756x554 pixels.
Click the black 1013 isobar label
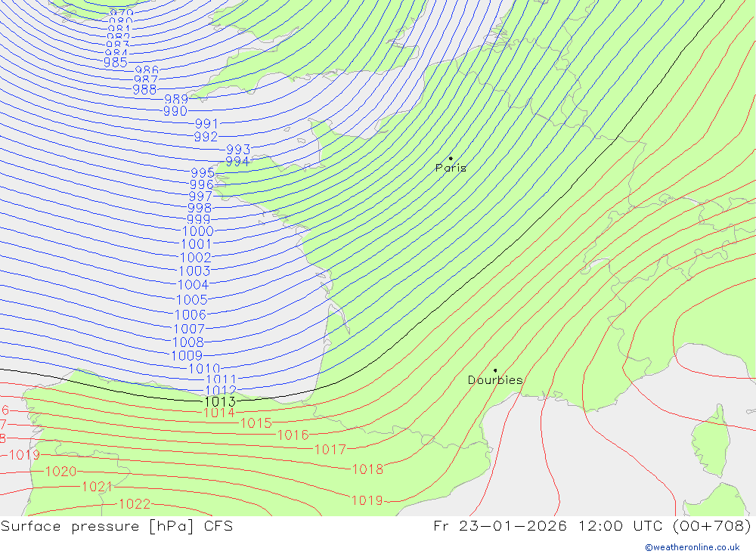tap(220, 401)
